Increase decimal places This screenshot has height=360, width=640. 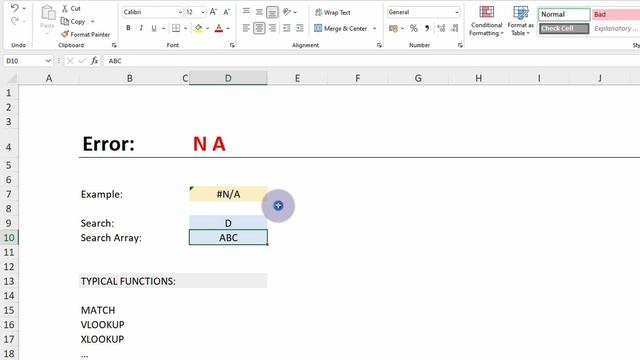pyautogui.click(x=441, y=28)
